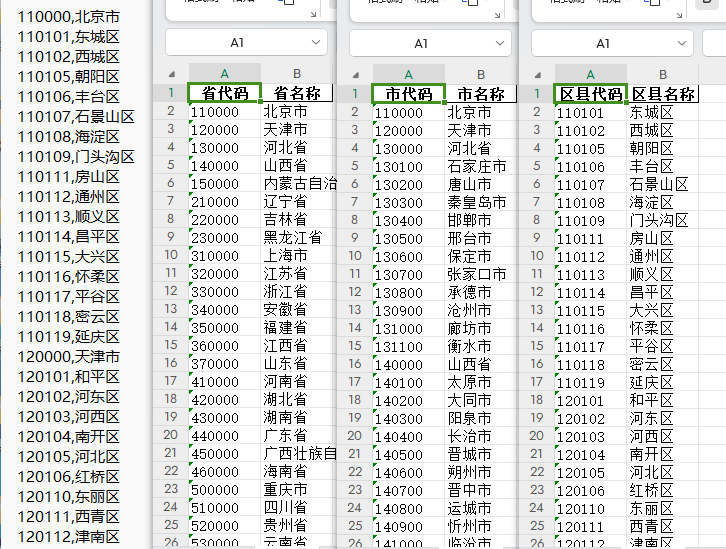Screen dimensions: 726x549
Task: Click cell 石景山区 in district sheet
Action: pos(663,184)
